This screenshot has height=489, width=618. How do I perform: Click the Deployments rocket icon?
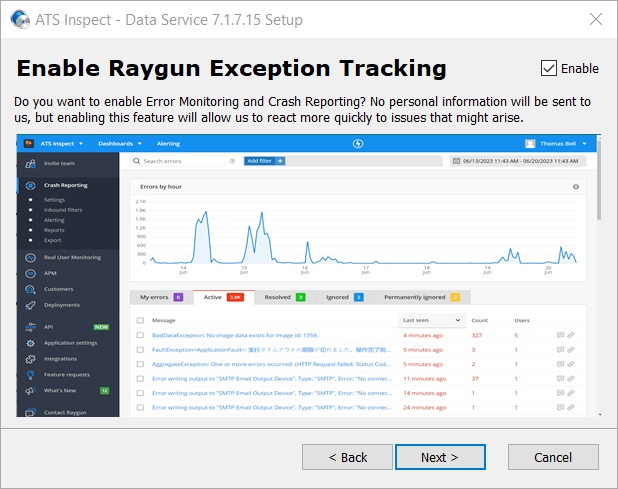(x=30, y=305)
